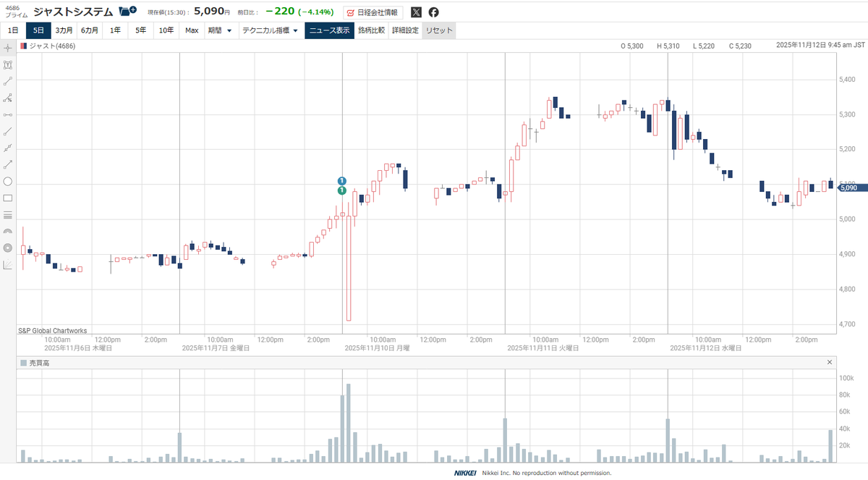868x480 pixels.
Task: Select the percent change line tool
Action: click(8, 98)
